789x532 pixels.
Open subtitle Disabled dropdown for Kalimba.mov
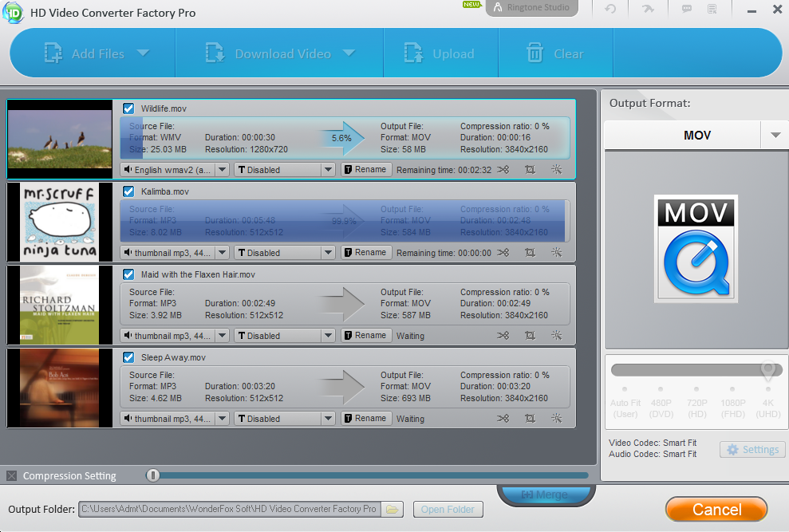[x=285, y=253]
